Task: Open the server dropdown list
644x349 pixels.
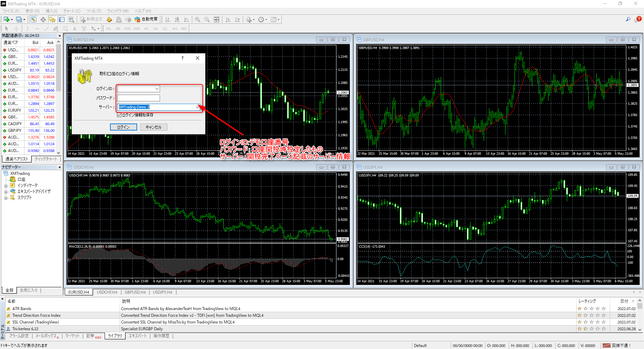Action: pos(197,107)
